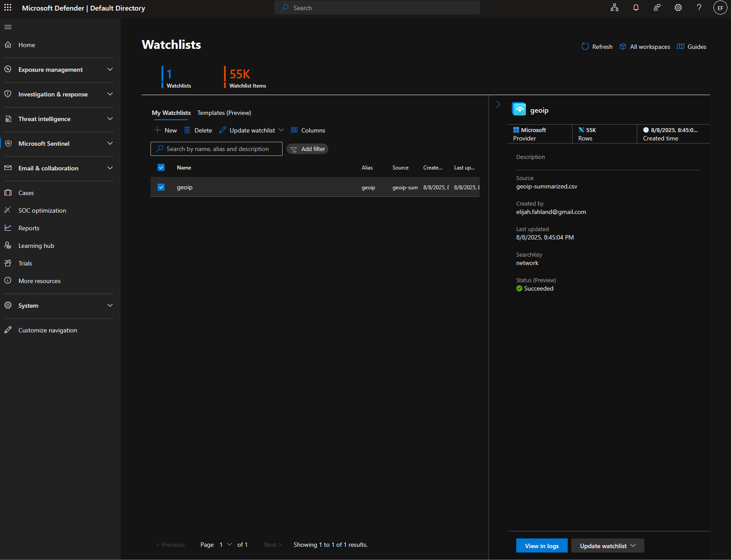This screenshot has height=560, width=731.
Task: Click the 'Succeeded' status text
Action: click(x=539, y=288)
